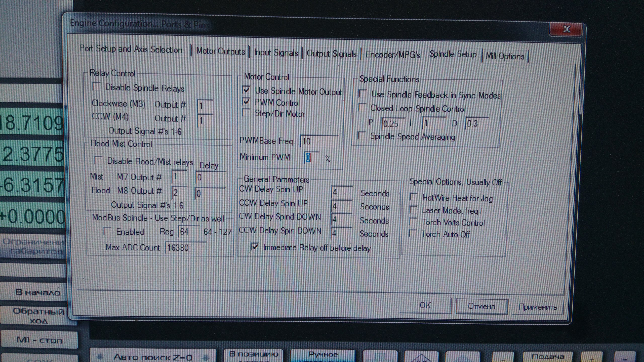Viewport: 644px width, 362px height.
Task: Switch to Motor Outputs tab
Action: [220, 51]
